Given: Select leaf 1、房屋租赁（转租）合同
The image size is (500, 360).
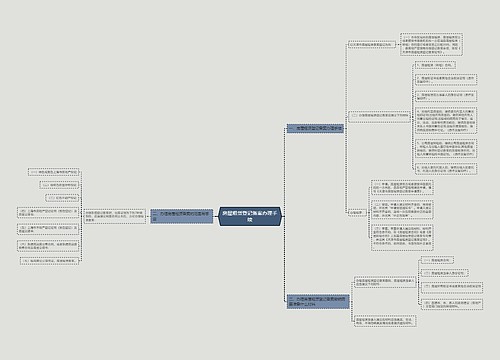Looking at the screenshot, I should (435, 65).
